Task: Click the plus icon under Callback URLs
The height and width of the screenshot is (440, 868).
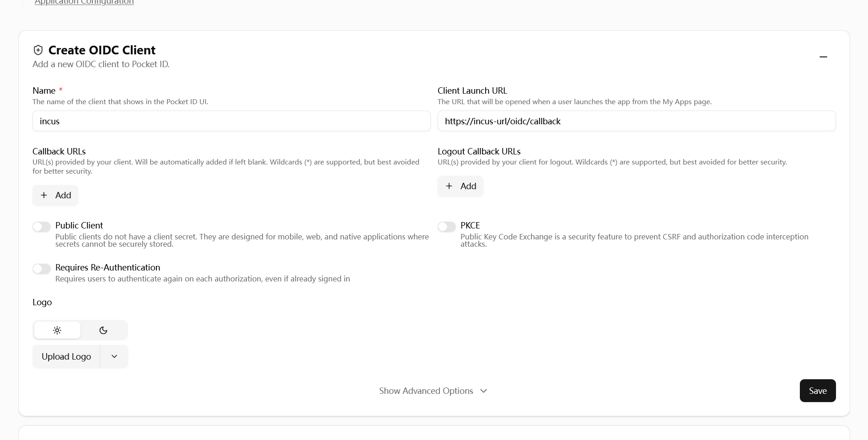Action: pyautogui.click(x=44, y=196)
